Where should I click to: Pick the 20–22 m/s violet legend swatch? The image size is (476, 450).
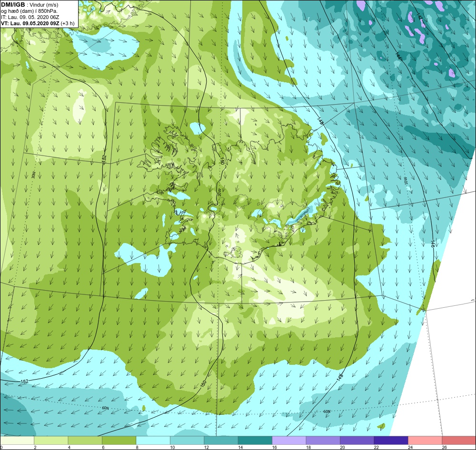point(357,440)
